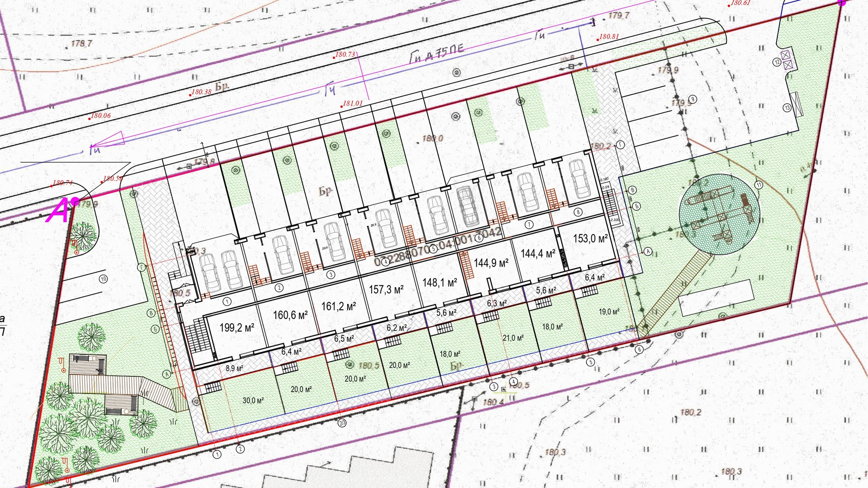
Task: Click the red 180.81 elevation mark
Action: point(609,37)
